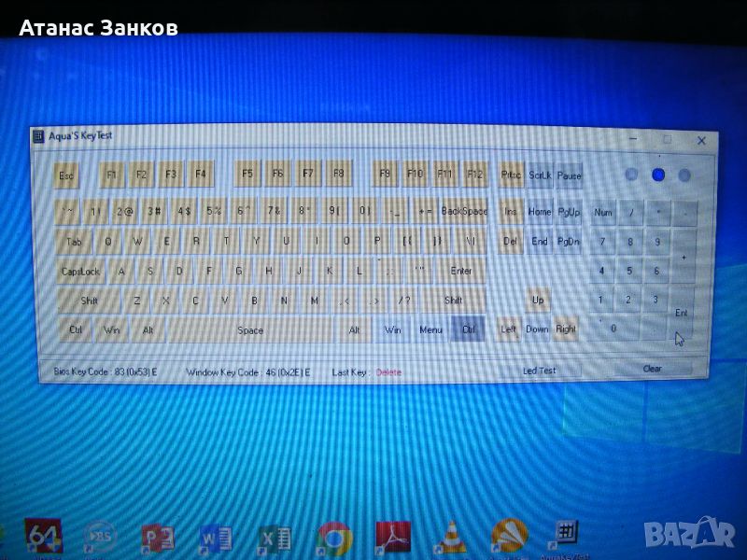
Task: Click the PgUp key tile
Action: coord(569,212)
